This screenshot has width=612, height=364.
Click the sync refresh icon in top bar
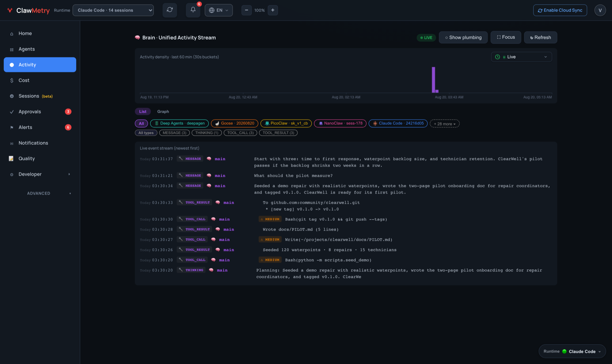(170, 10)
